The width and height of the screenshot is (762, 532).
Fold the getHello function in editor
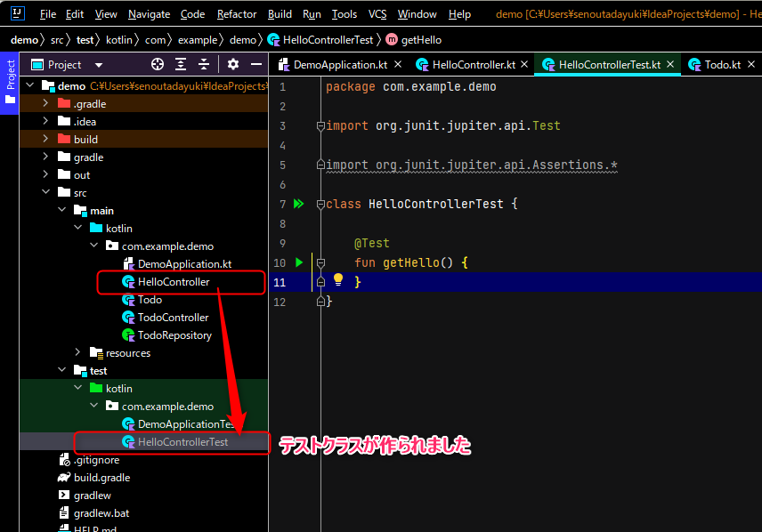point(320,262)
